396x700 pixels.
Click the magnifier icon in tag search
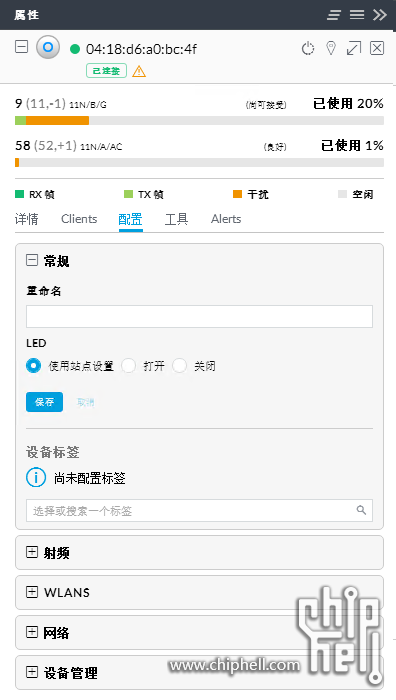(361, 510)
